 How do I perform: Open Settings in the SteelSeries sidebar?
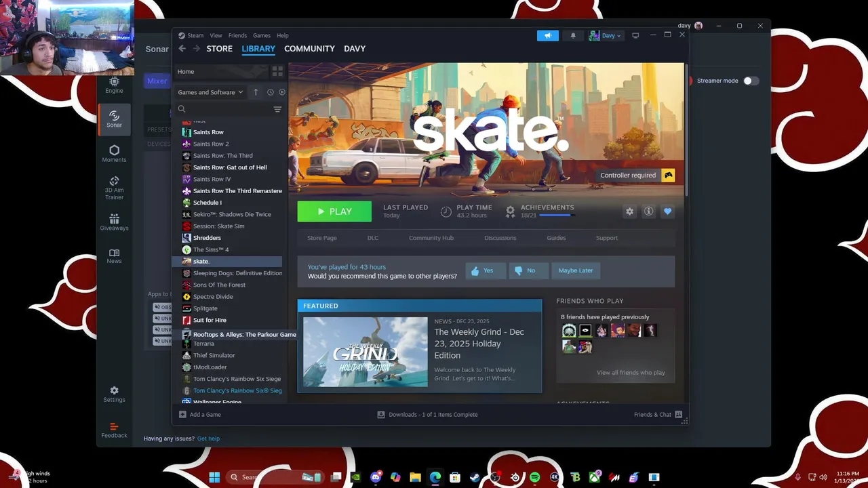114,394
